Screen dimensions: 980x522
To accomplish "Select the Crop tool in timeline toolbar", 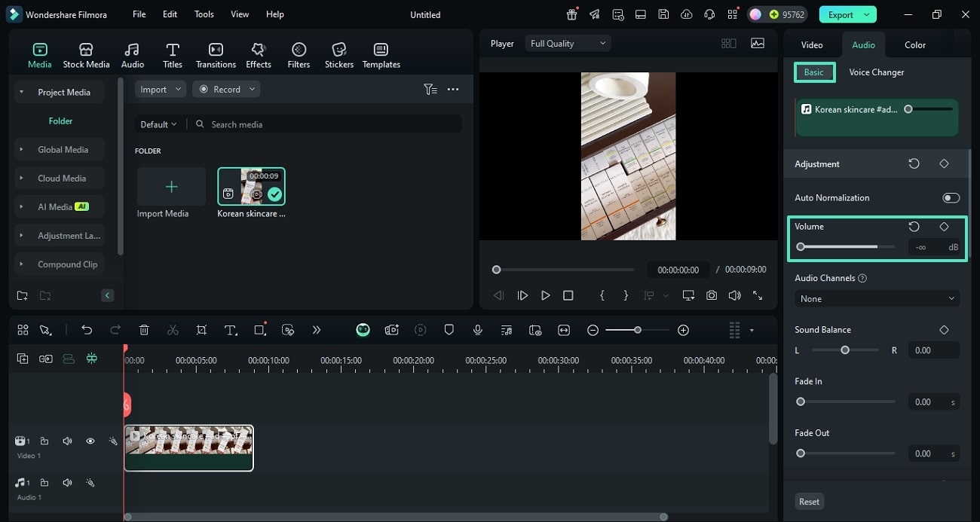I will (x=201, y=330).
